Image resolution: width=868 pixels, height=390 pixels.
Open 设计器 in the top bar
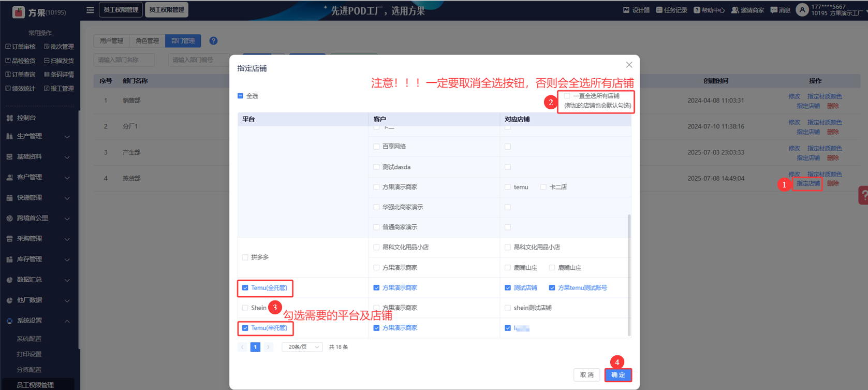pos(636,10)
